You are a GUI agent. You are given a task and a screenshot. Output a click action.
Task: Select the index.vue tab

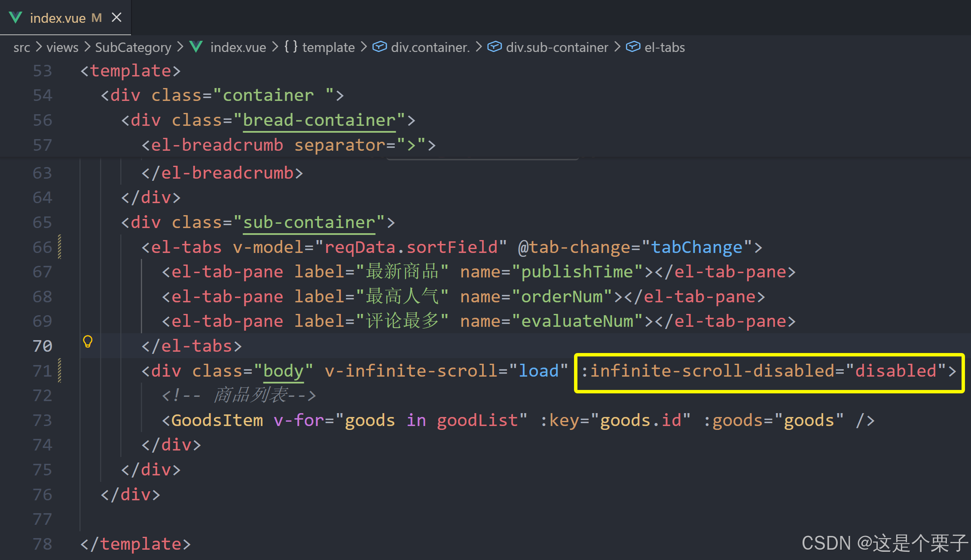(x=58, y=18)
